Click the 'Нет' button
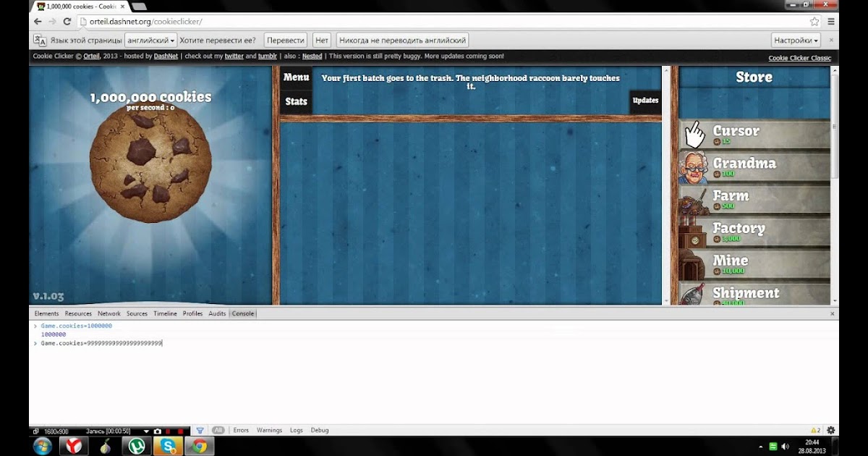Viewport: 868px width, 456px height. [x=322, y=41]
